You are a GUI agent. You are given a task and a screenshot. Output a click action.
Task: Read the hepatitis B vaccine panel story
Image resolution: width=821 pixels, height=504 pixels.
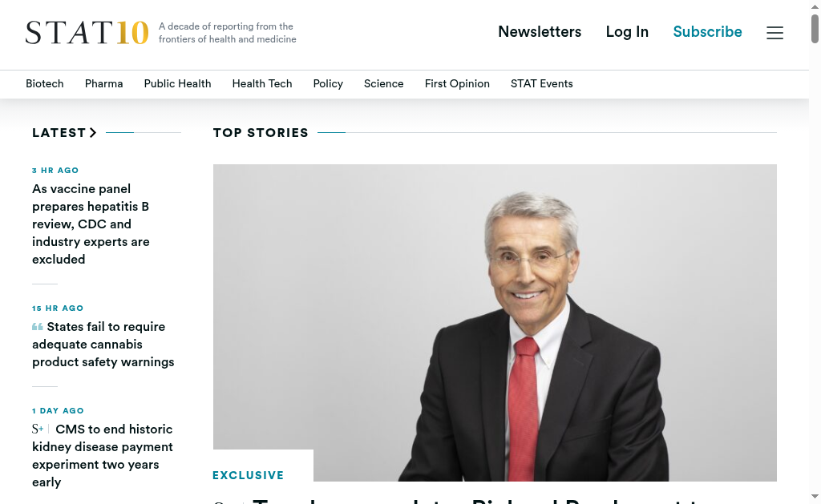[x=91, y=224]
